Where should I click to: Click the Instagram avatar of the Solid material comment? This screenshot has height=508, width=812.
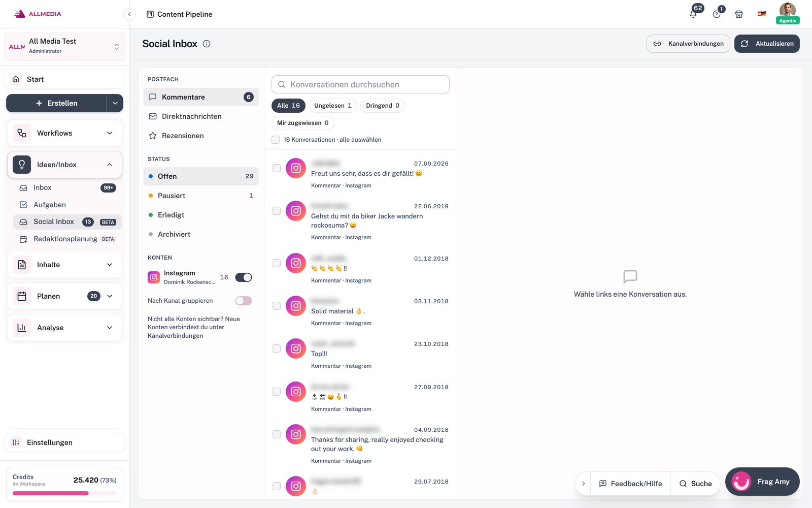point(296,306)
